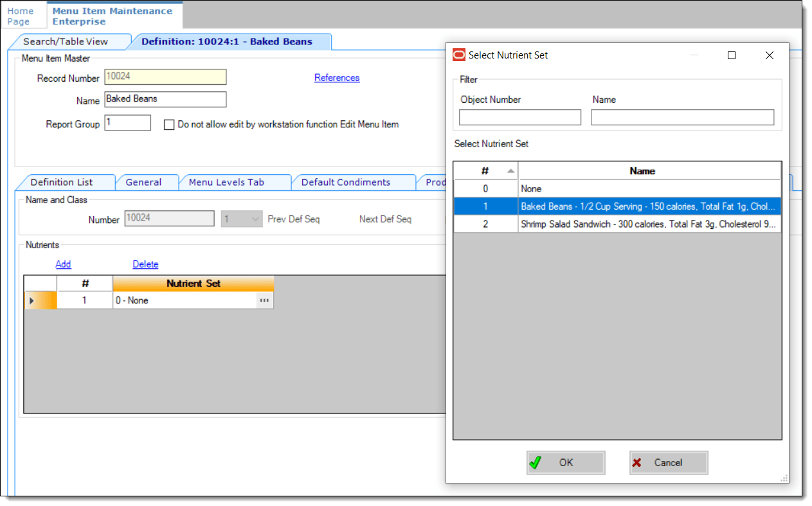This screenshot has width=812, height=506.
Task: Enable the Do not allow edit by workstation checkbox
Action: pos(169,124)
